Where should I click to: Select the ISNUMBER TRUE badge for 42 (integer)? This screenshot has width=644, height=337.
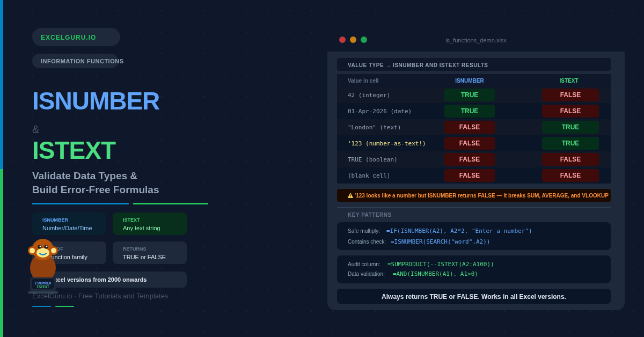tap(469, 95)
